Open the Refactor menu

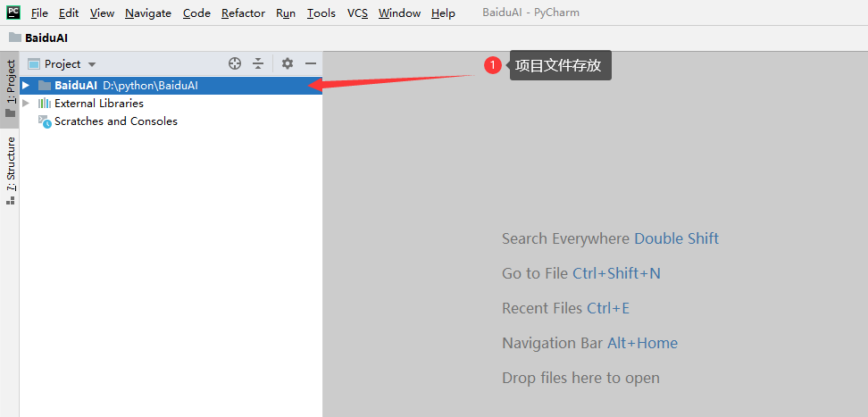tap(243, 13)
